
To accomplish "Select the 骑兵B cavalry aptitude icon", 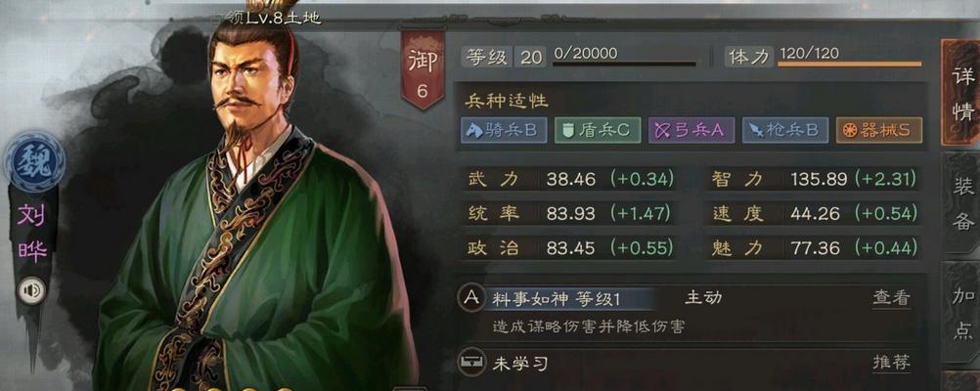I will [x=504, y=131].
